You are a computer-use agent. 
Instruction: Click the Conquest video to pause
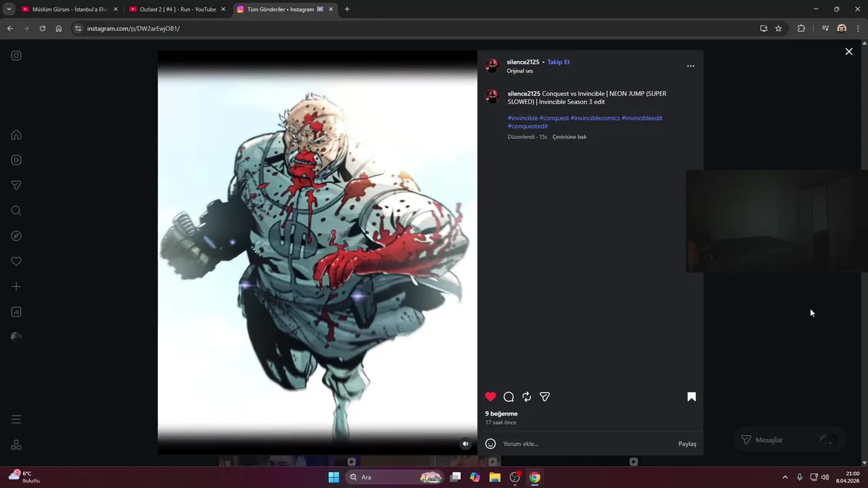coord(317,252)
